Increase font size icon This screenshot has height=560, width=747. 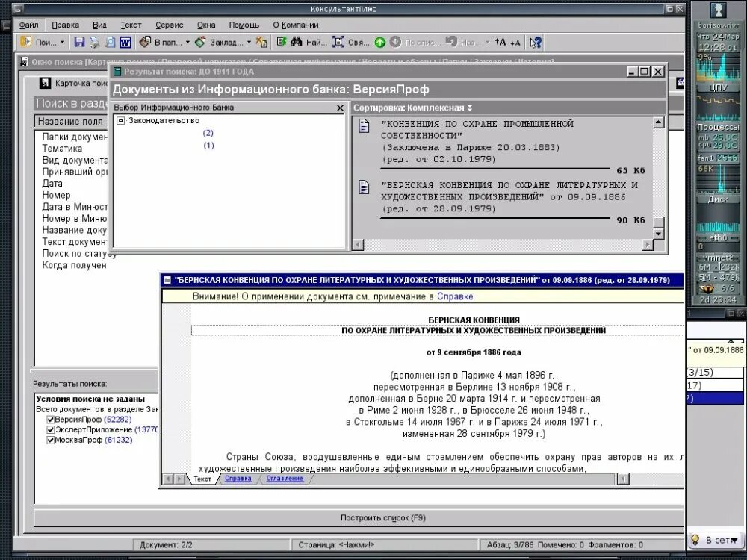[x=500, y=42]
